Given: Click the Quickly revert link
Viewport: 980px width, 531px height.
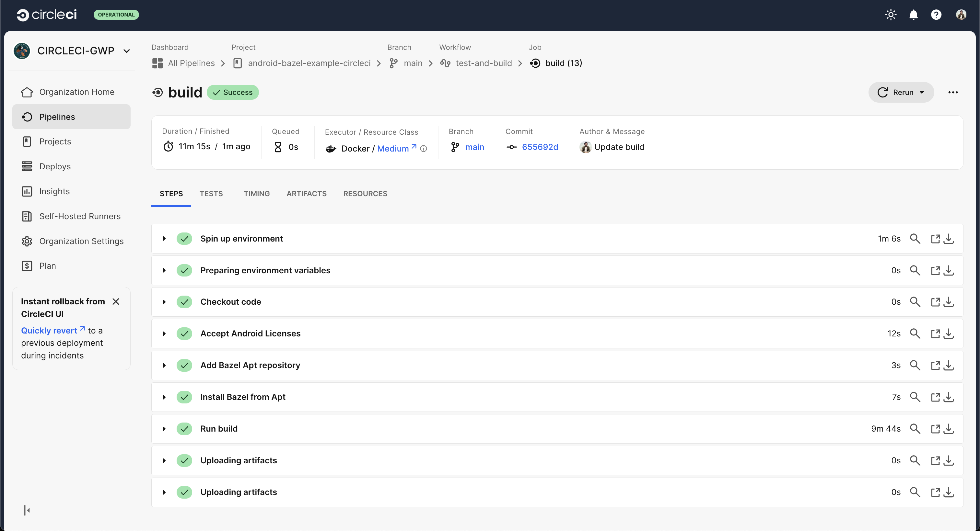Looking at the screenshot, I should pos(50,331).
